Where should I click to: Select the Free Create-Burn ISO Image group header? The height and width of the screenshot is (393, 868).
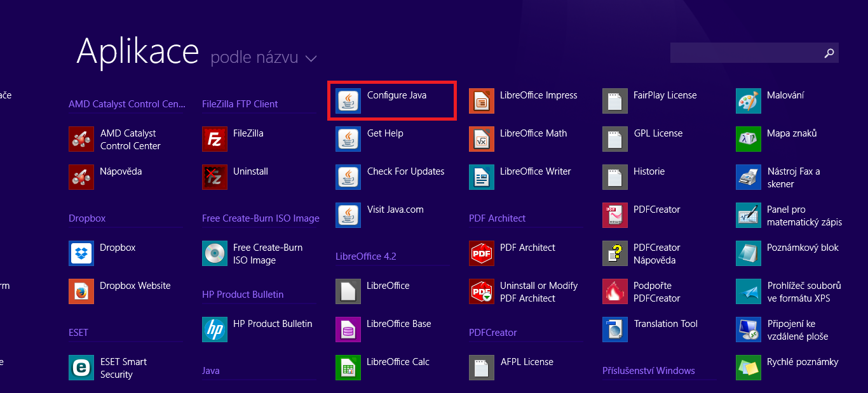pyautogui.click(x=261, y=218)
